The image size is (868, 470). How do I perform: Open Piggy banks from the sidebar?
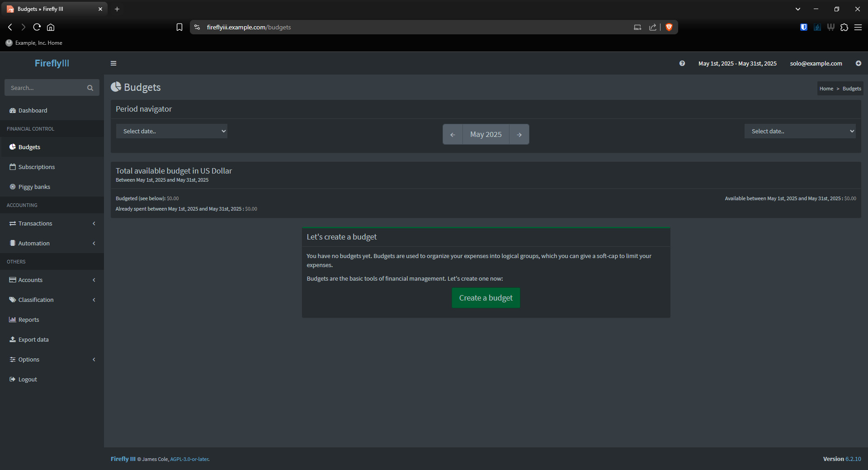click(34, 187)
